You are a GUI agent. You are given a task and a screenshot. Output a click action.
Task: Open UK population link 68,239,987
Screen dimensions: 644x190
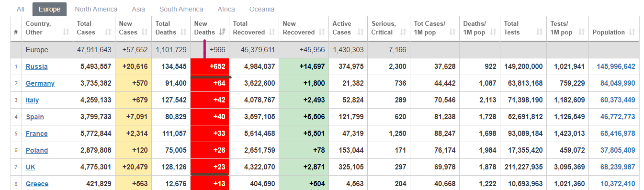pyautogui.click(x=618, y=167)
